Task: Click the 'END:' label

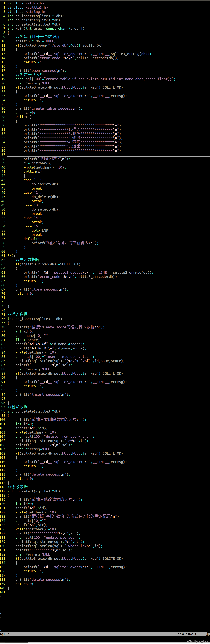Action: pyautogui.click(x=11, y=256)
